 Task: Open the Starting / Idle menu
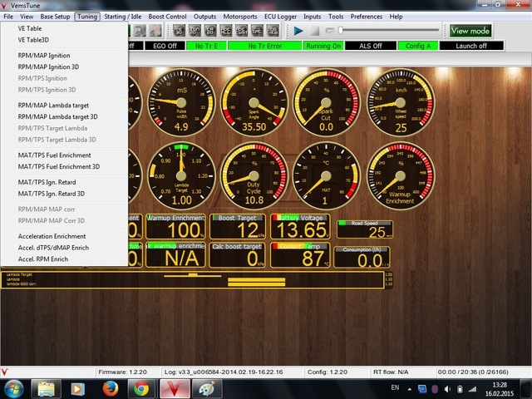tap(122, 17)
